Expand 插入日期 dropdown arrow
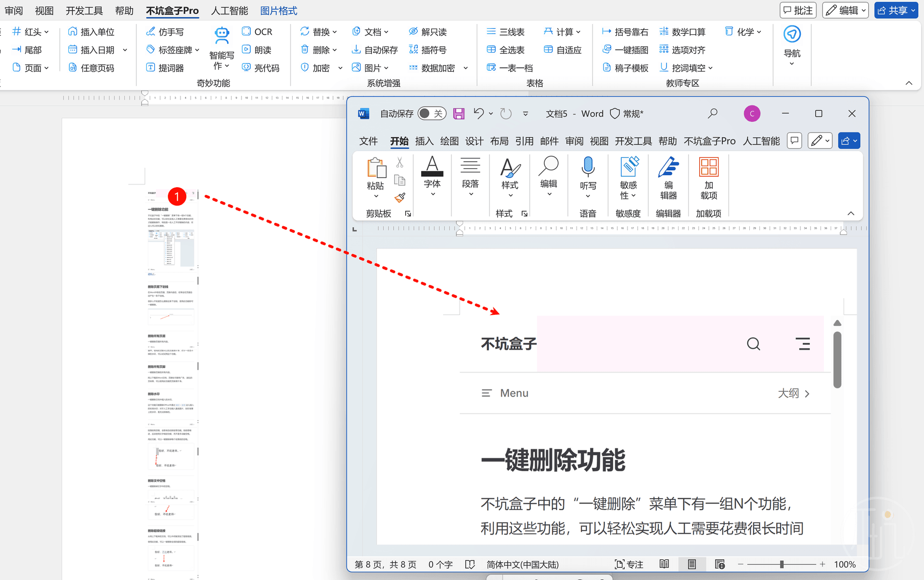Image resolution: width=924 pixels, height=580 pixels. 125,50
